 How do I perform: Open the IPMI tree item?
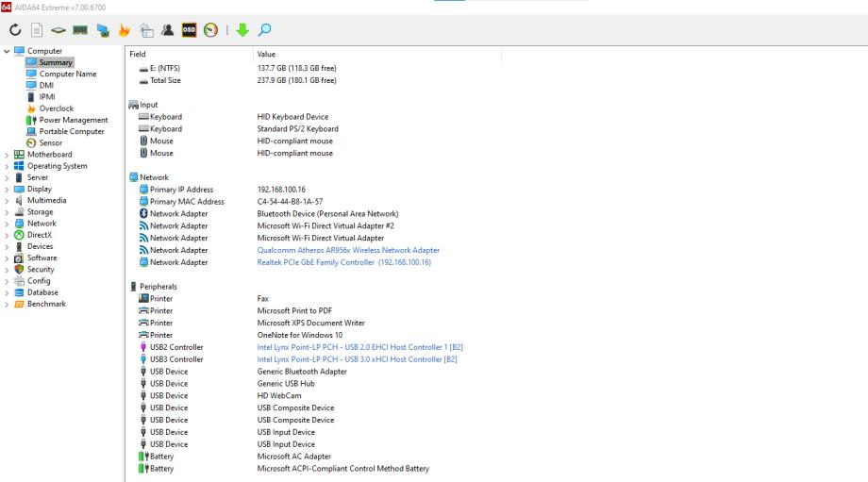[x=47, y=97]
